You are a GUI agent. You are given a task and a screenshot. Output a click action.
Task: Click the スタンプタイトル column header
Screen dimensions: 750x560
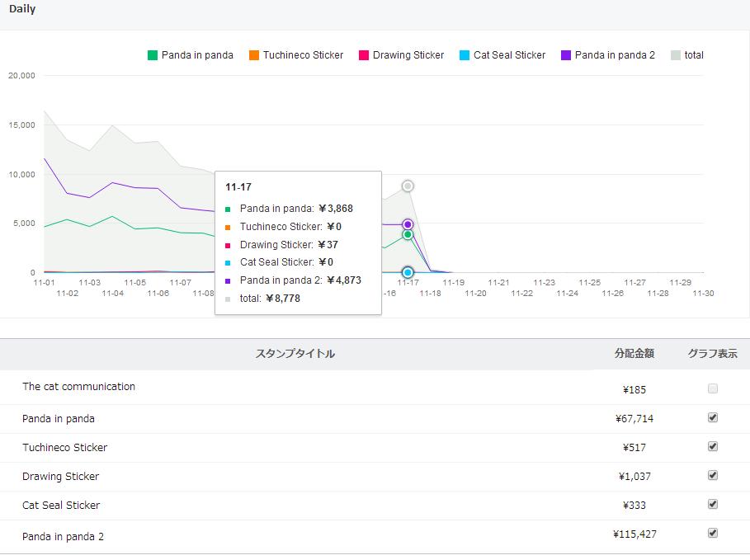point(295,354)
